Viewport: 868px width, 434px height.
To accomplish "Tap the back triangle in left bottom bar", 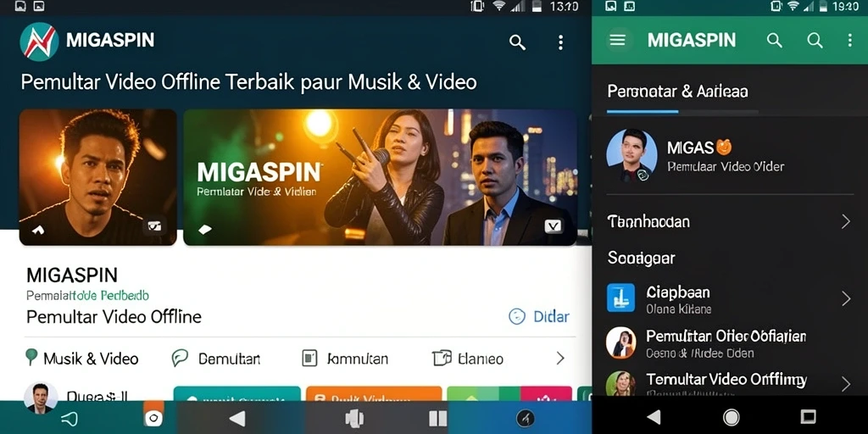I will (237, 418).
